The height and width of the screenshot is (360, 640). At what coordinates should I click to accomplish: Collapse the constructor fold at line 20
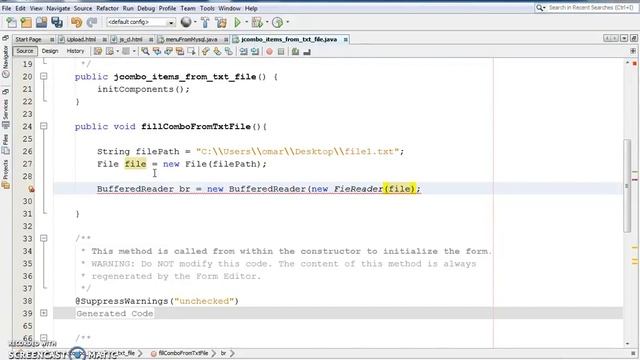(x=44, y=76)
